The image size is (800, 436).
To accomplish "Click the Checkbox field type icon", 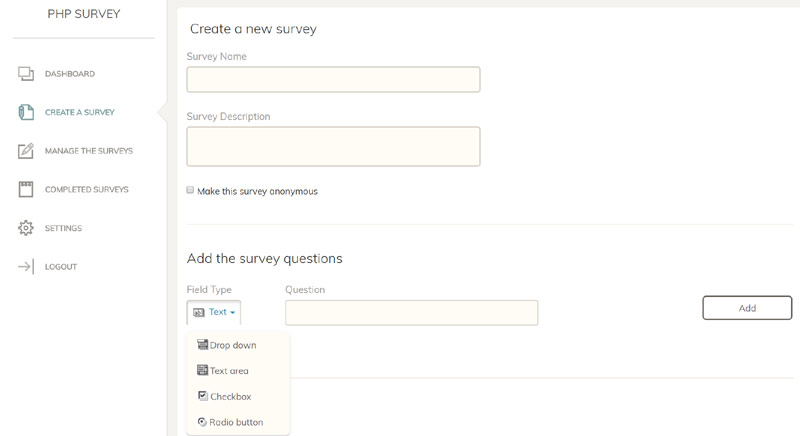I will pos(203,396).
